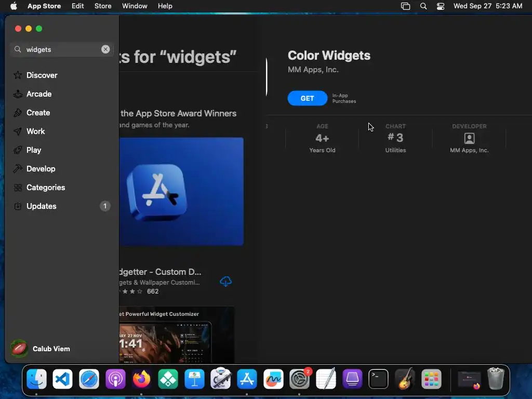Viewport: 532px width, 399px height.
Task: Open Control Center in menu bar
Action: pos(441,6)
